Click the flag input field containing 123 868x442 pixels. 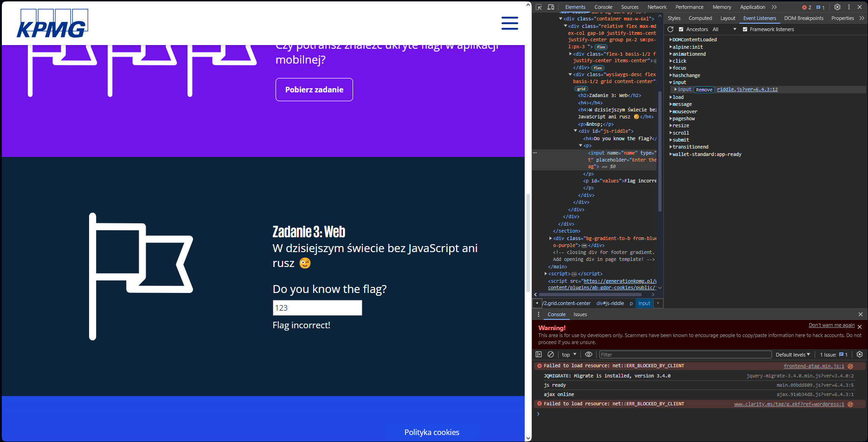pos(317,308)
